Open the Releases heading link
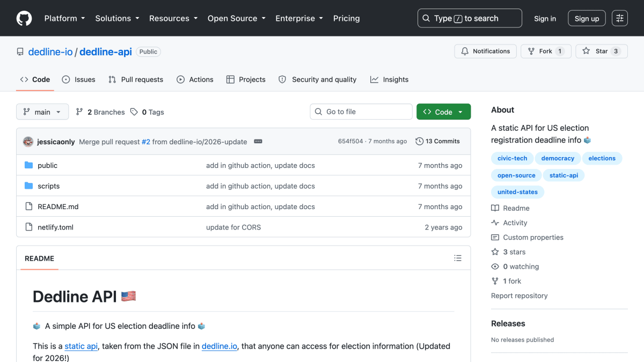The height and width of the screenshot is (362, 644). [508, 323]
